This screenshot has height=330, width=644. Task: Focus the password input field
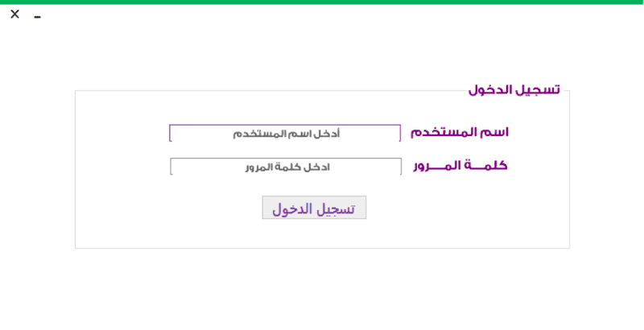(286, 167)
